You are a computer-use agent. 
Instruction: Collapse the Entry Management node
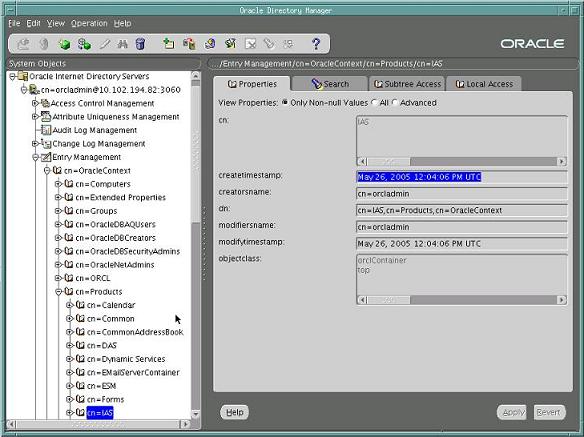(35, 157)
